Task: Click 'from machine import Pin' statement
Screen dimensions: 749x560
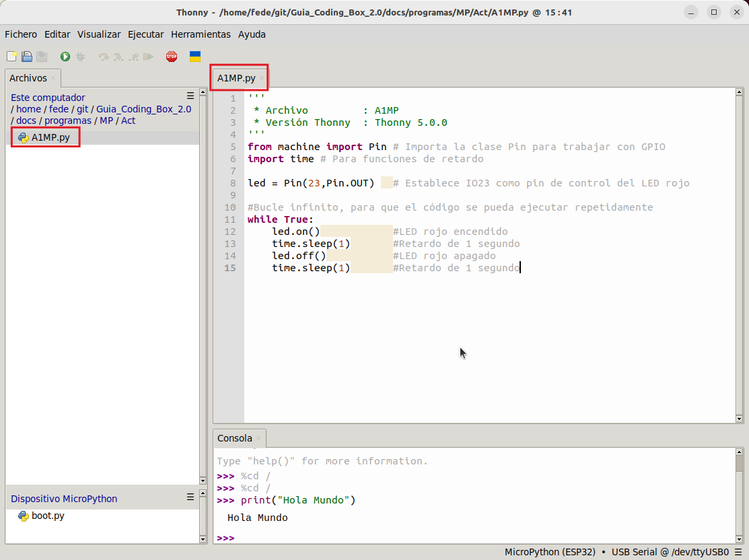Action: tap(317, 147)
